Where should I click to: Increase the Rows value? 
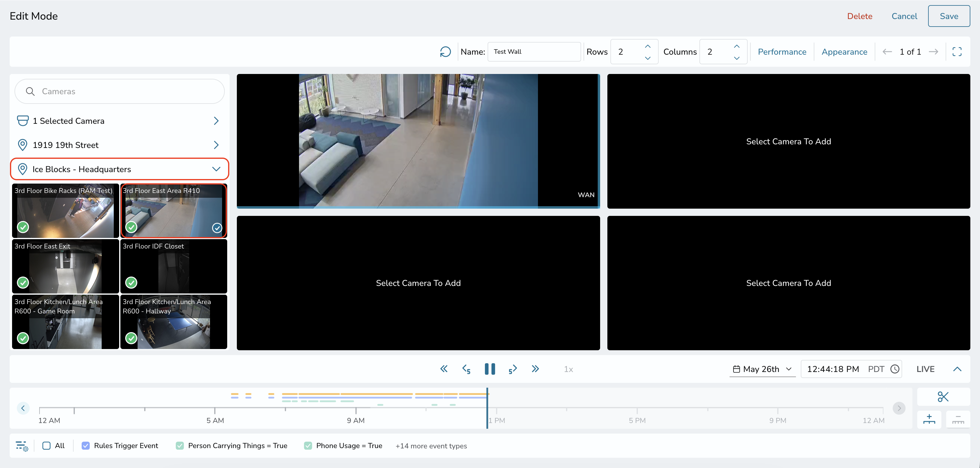coord(647,46)
